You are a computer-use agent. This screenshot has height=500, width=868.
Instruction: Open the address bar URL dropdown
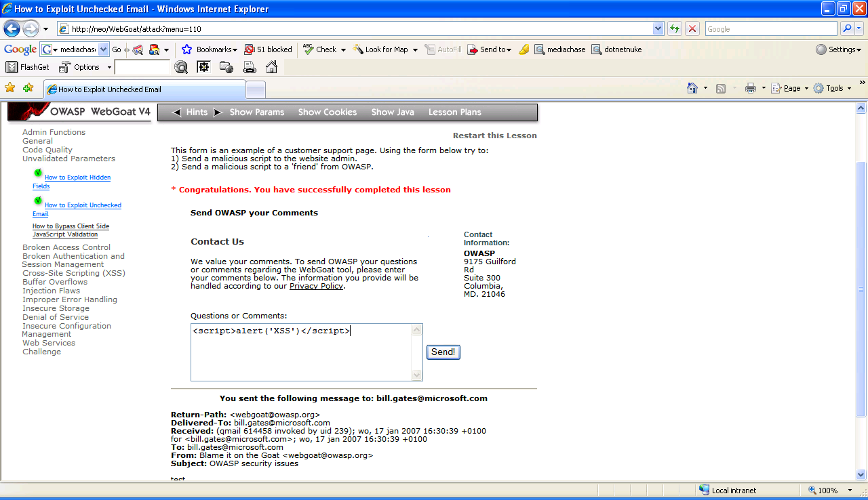click(658, 28)
